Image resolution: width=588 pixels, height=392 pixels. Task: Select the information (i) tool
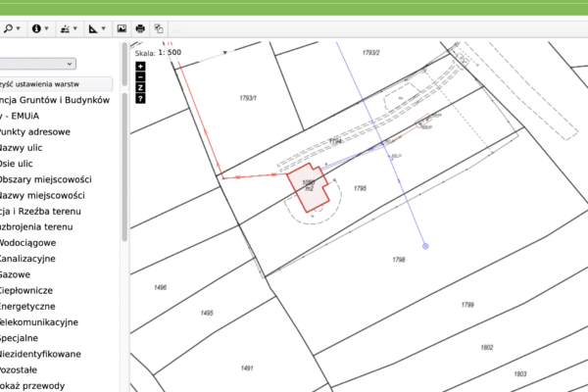[x=36, y=28]
